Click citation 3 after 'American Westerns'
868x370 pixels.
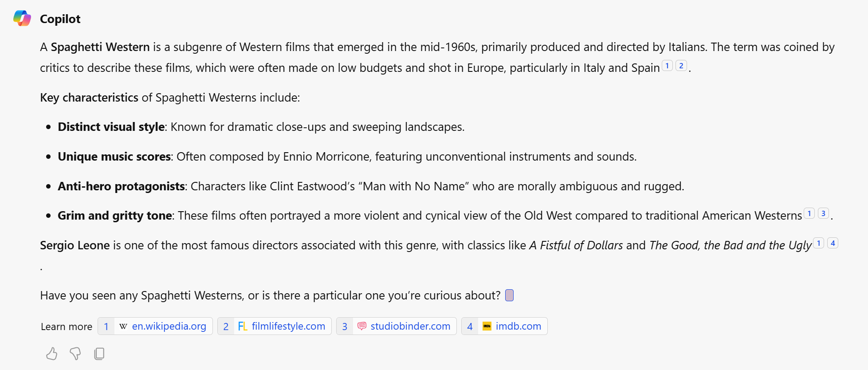(x=823, y=213)
